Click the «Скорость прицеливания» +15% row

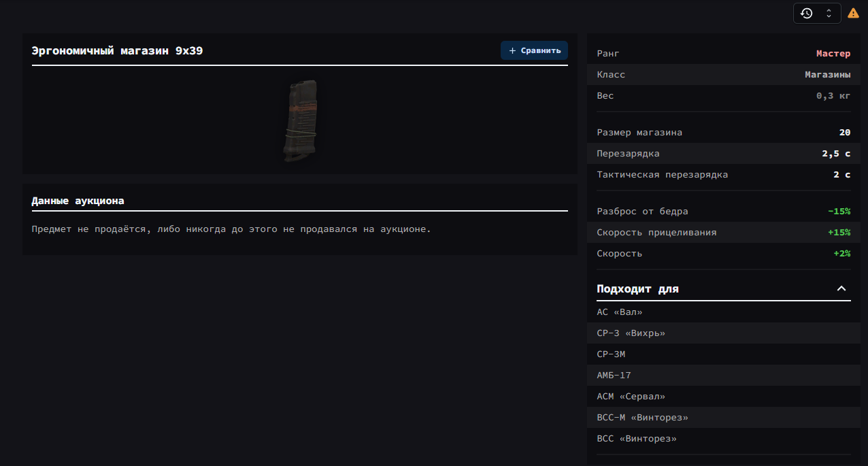pyautogui.click(x=723, y=233)
